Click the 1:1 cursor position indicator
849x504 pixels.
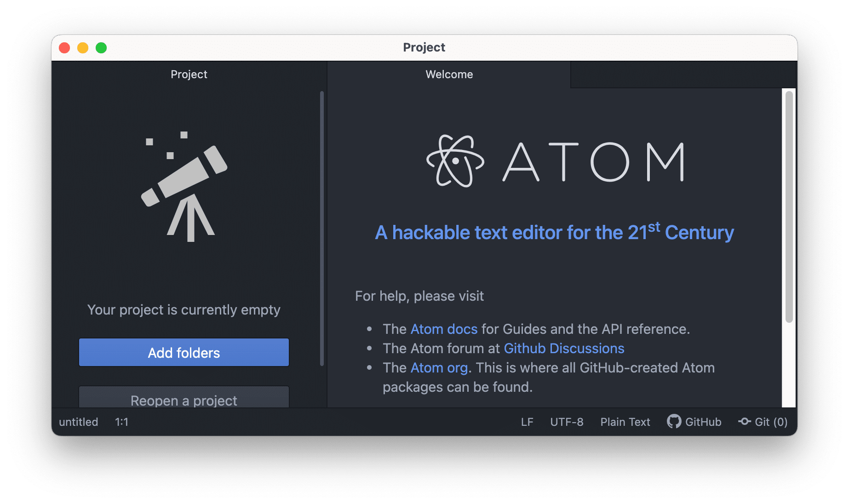pyautogui.click(x=121, y=422)
